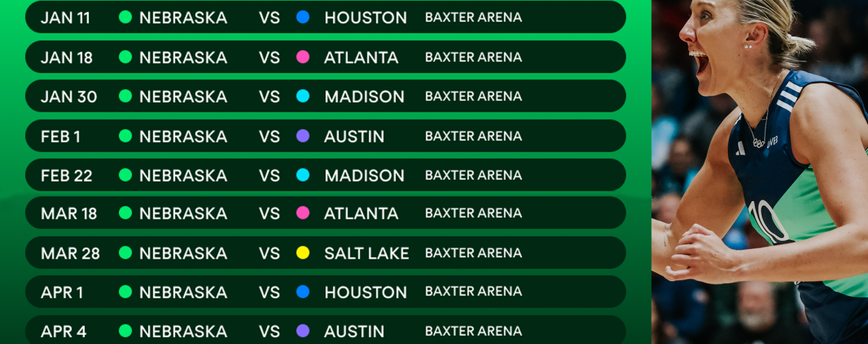Click the blue Houston dot in the Jan 11 row
The width and height of the screenshot is (868, 344).
pyautogui.click(x=303, y=17)
